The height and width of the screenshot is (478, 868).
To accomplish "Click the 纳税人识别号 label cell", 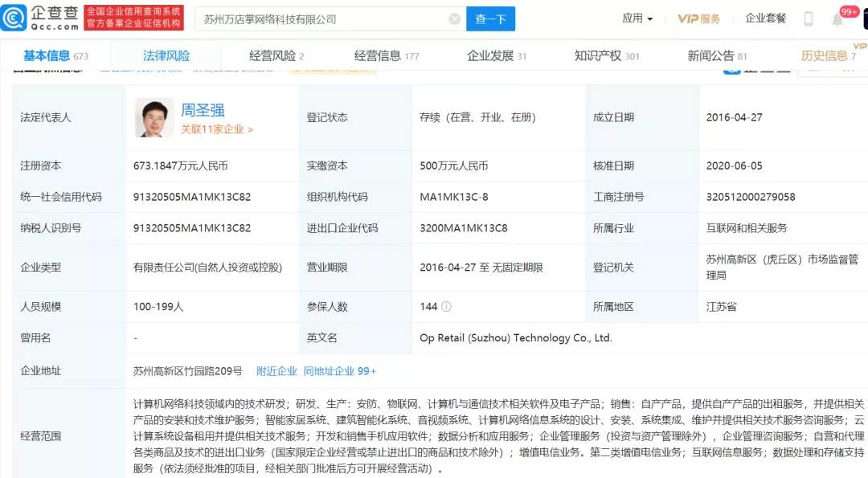I will tap(69, 228).
